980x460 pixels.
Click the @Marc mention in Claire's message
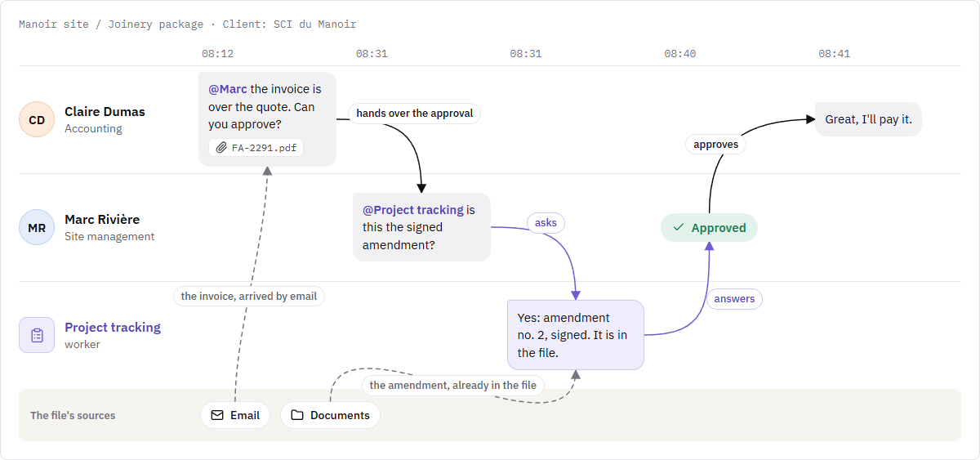[x=228, y=89]
